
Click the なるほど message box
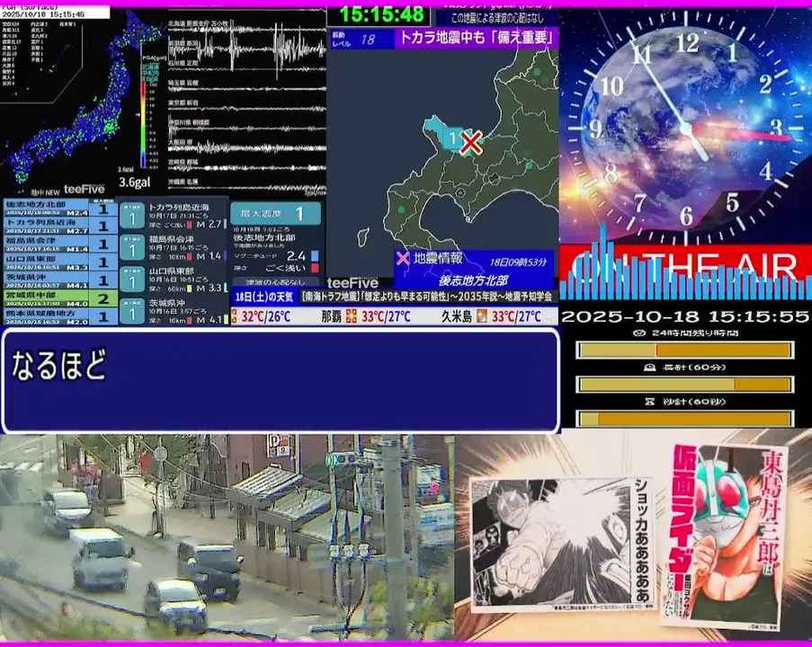pyautogui.click(x=281, y=380)
